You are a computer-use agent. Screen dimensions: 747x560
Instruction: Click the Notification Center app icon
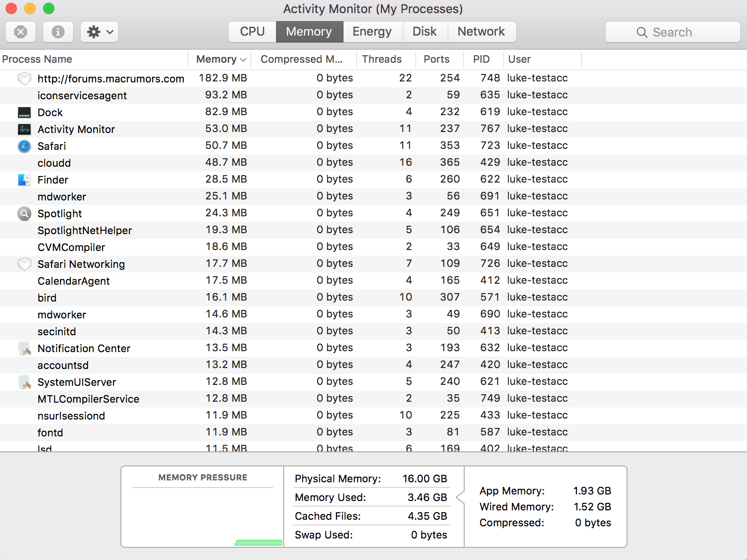coord(24,348)
